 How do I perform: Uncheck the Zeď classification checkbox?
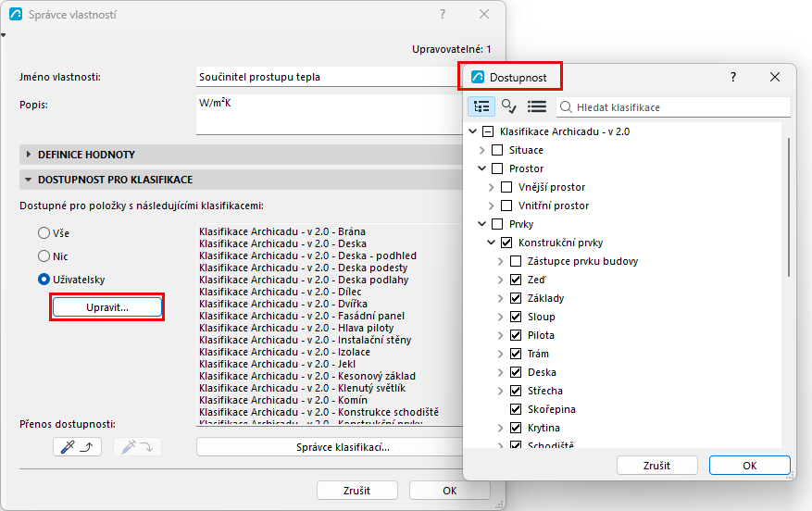pos(516,280)
